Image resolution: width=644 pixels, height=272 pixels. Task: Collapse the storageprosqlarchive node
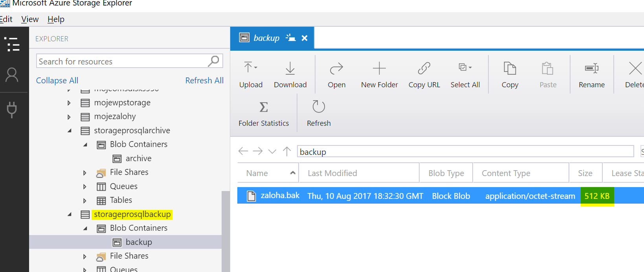coord(70,130)
